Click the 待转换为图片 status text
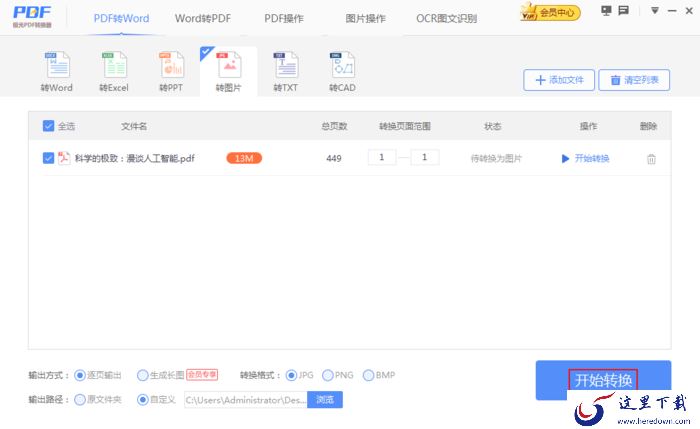 (496, 158)
